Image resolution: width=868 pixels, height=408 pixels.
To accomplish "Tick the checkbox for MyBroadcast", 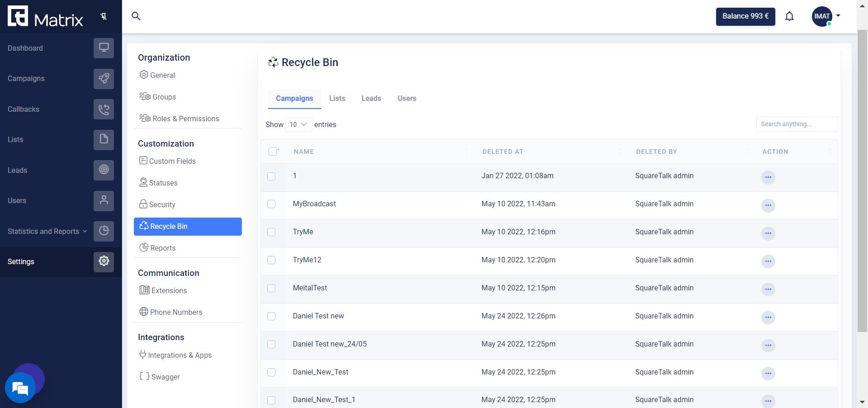I will [x=271, y=204].
